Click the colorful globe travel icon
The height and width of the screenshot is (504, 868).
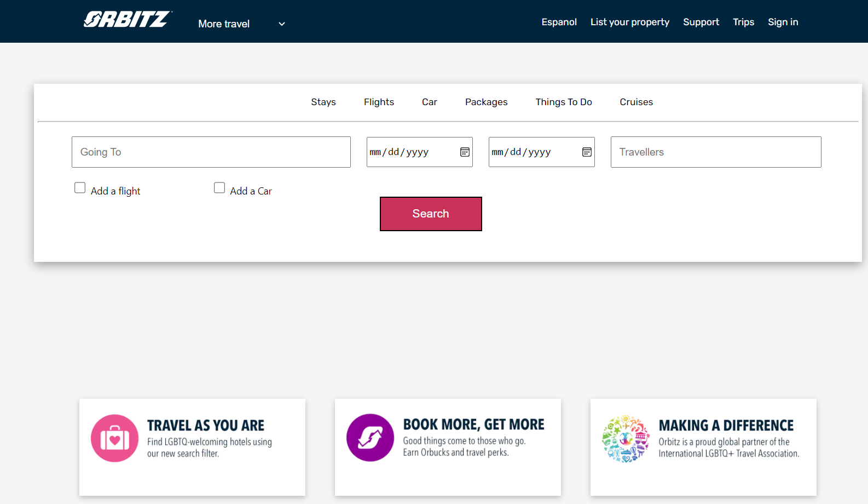[626, 439]
